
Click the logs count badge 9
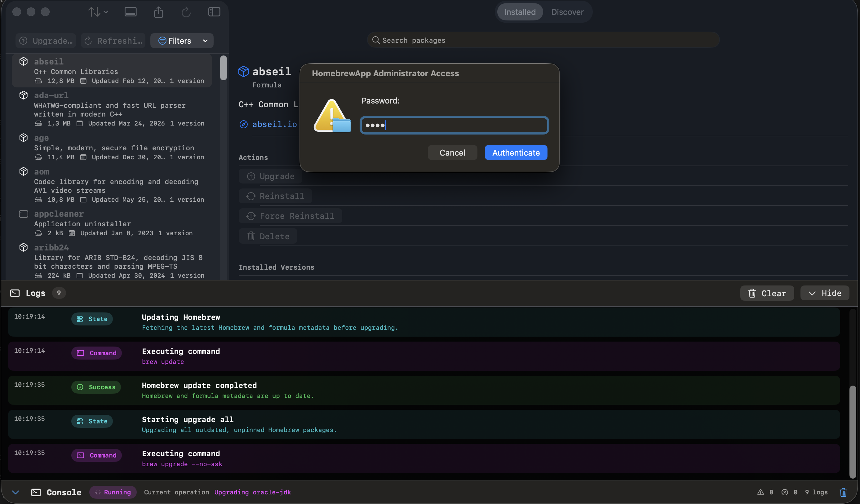59,293
